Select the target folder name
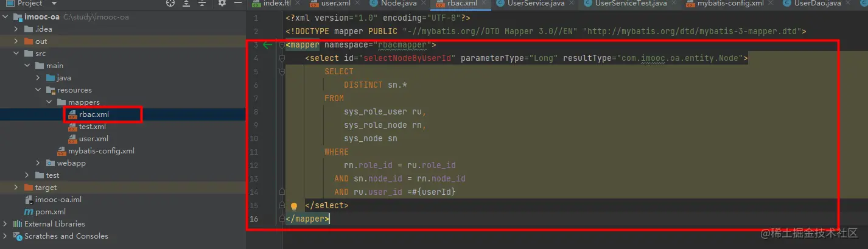The image size is (868, 249). tap(46, 188)
